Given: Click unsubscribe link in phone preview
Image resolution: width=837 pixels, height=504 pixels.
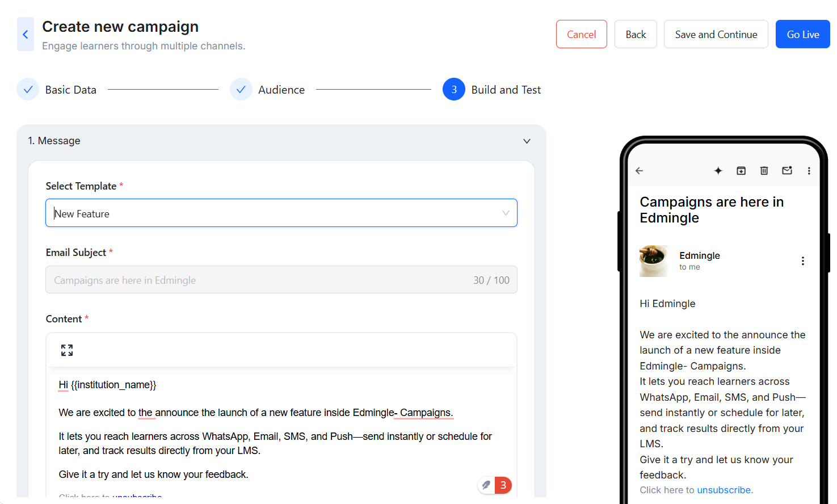Looking at the screenshot, I should pos(725,490).
